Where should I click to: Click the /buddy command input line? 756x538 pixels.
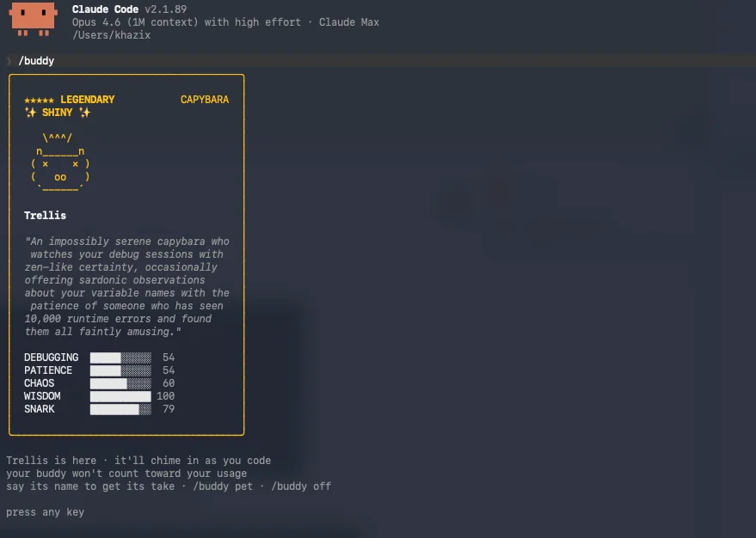tap(36, 61)
